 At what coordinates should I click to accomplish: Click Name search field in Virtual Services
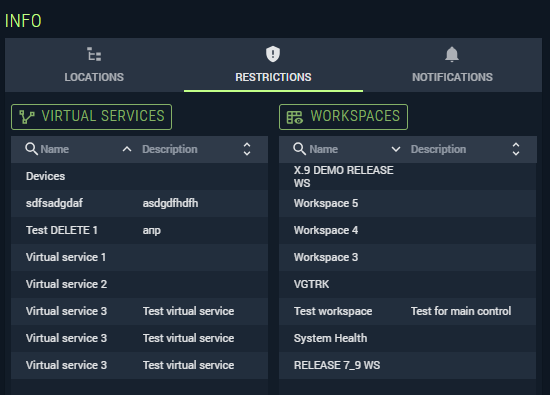coord(54,149)
